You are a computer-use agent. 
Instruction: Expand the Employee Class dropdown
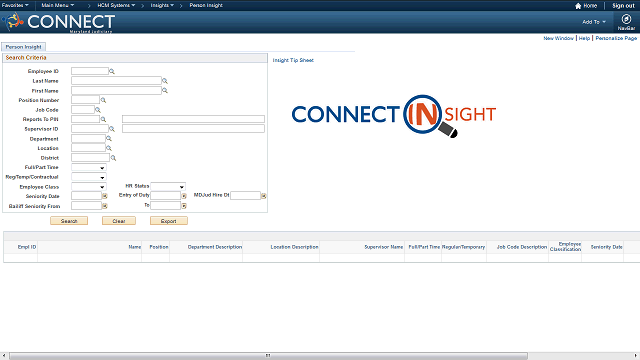89,187
